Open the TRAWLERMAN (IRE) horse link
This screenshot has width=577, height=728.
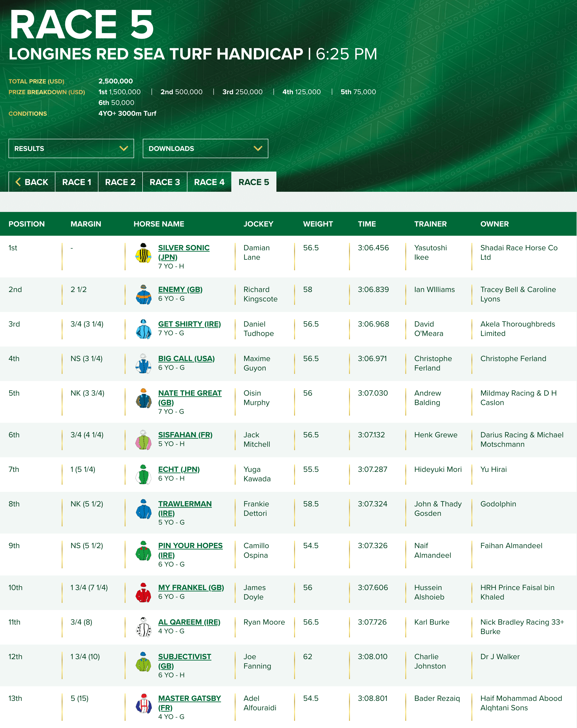pos(185,508)
